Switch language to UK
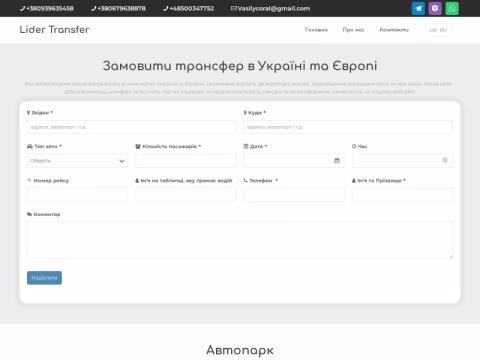Viewport: 480px width, 360px height. pos(433,30)
